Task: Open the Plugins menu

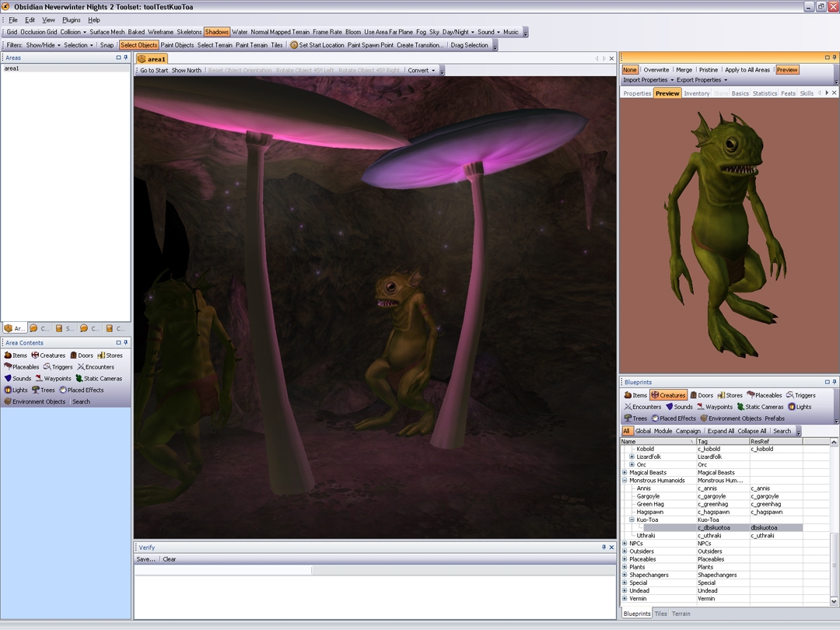Action: [71, 20]
